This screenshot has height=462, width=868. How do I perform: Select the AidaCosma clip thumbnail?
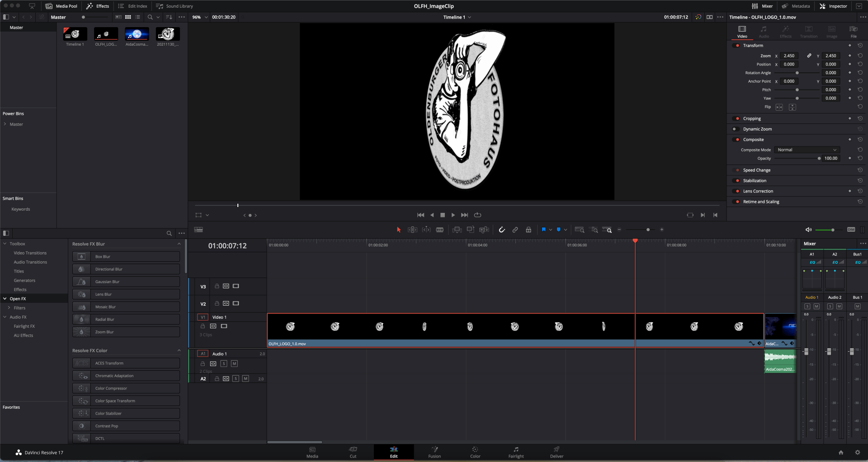tap(137, 34)
